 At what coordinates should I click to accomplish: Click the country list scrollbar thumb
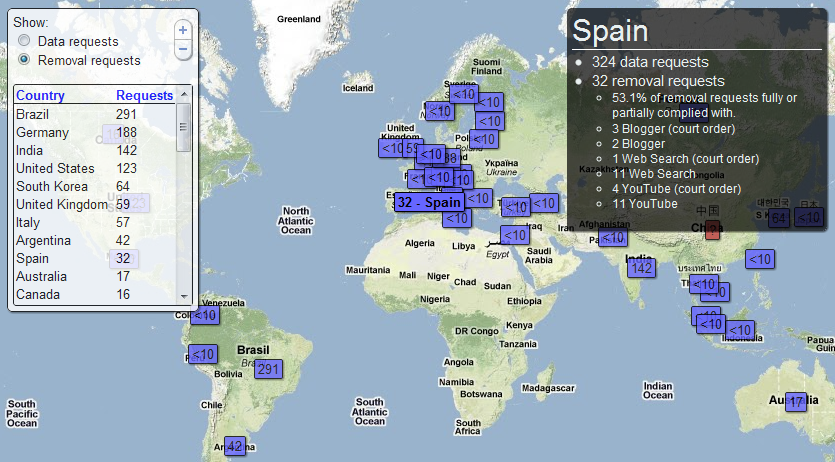pyautogui.click(x=184, y=127)
